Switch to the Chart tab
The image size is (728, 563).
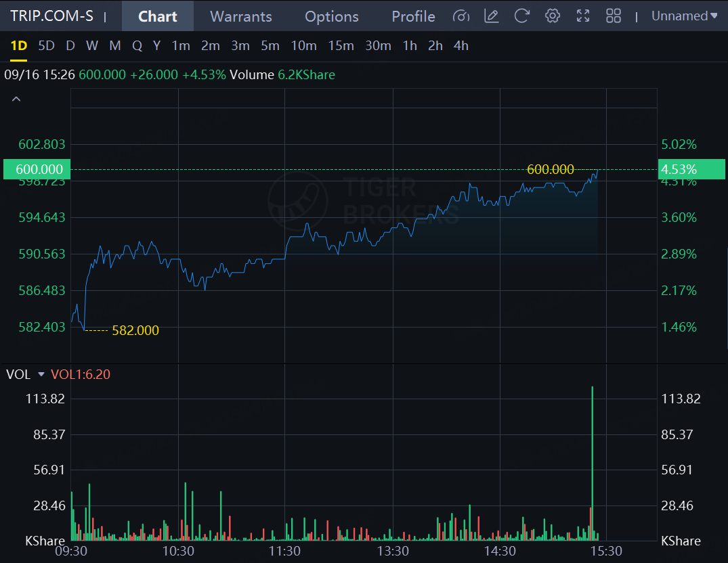coord(158,16)
